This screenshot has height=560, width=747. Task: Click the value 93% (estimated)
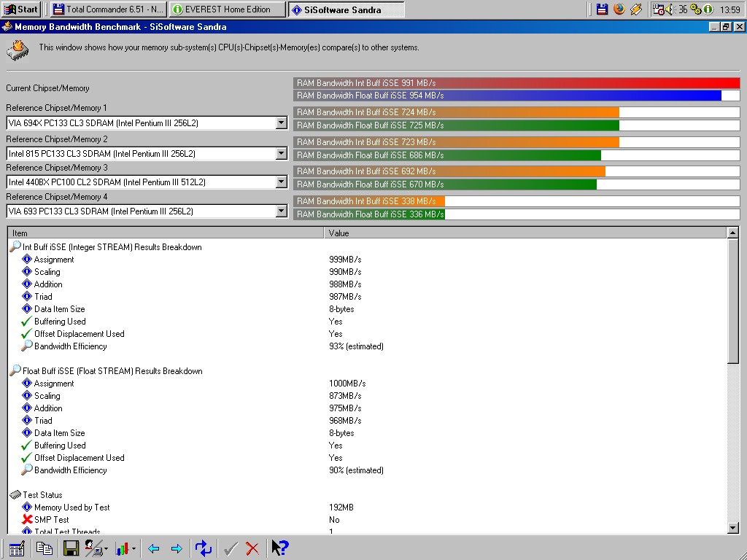(356, 346)
